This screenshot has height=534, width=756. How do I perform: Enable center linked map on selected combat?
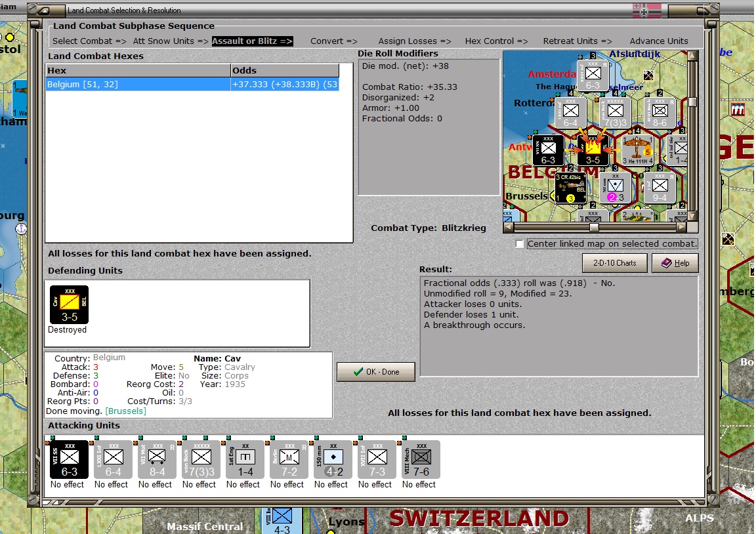(519, 244)
